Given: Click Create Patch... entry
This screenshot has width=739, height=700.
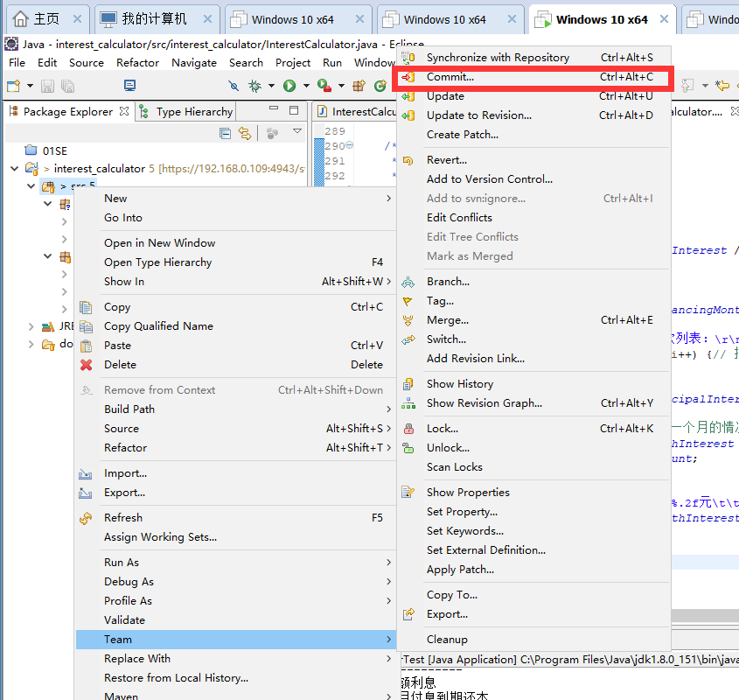Looking at the screenshot, I should click(x=533, y=135).
